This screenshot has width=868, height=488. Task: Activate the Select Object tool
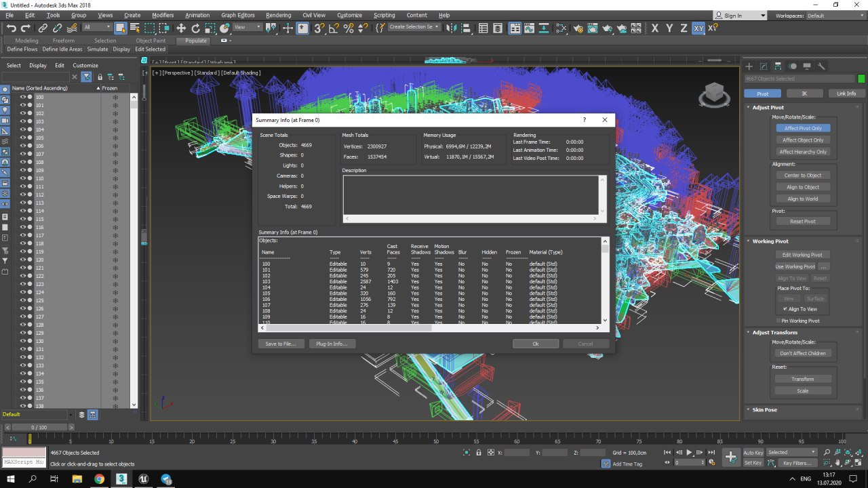point(120,28)
